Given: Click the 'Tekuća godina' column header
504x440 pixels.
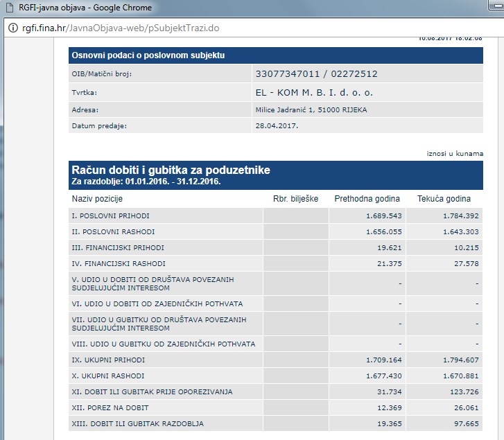Looking at the screenshot, I should (444, 199).
